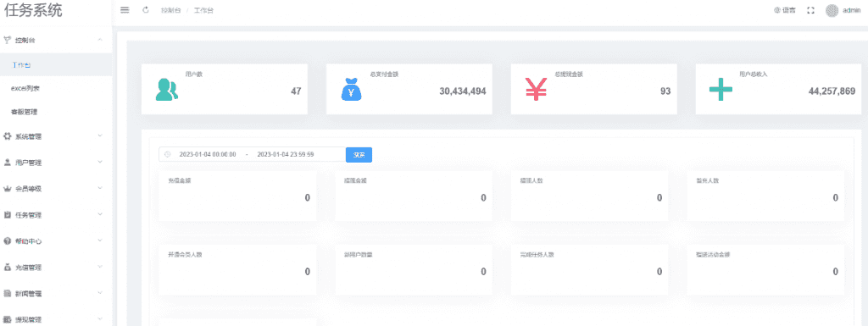
Task: Click end date 2023-01-04 23:59:59 field
Action: (286, 154)
